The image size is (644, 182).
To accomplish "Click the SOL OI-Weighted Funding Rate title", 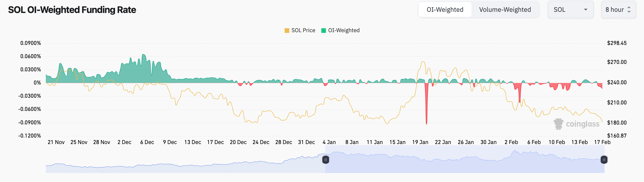I will click(x=72, y=10).
